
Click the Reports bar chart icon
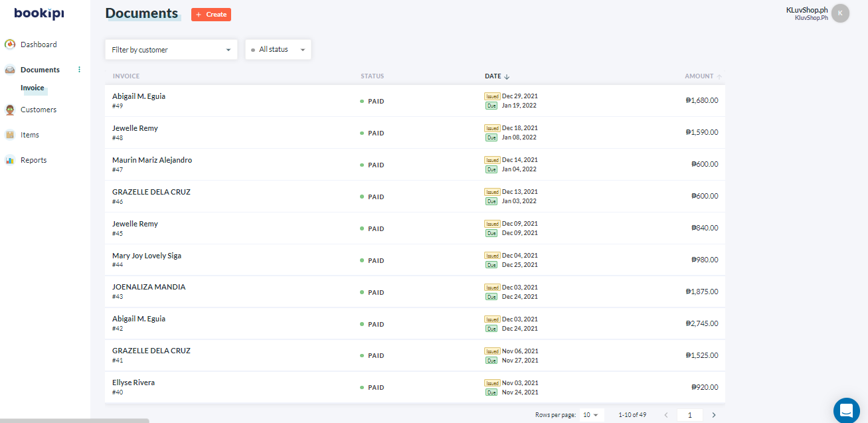click(10, 160)
